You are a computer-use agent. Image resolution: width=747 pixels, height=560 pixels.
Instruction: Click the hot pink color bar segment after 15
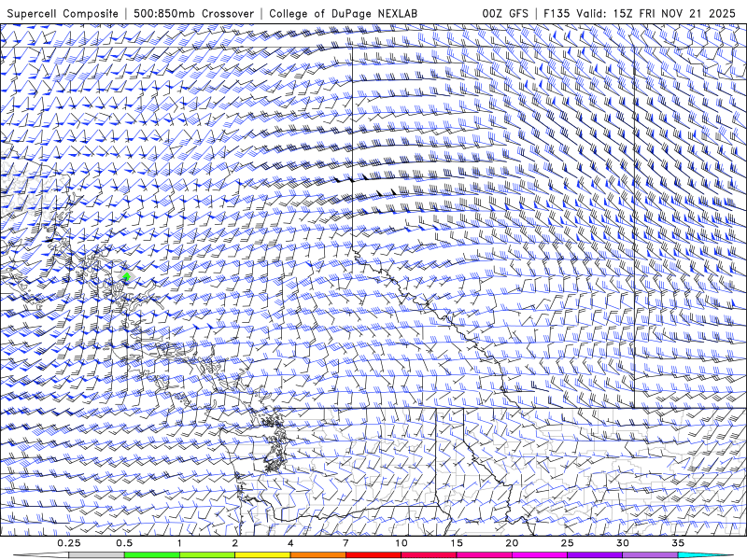(484, 555)
